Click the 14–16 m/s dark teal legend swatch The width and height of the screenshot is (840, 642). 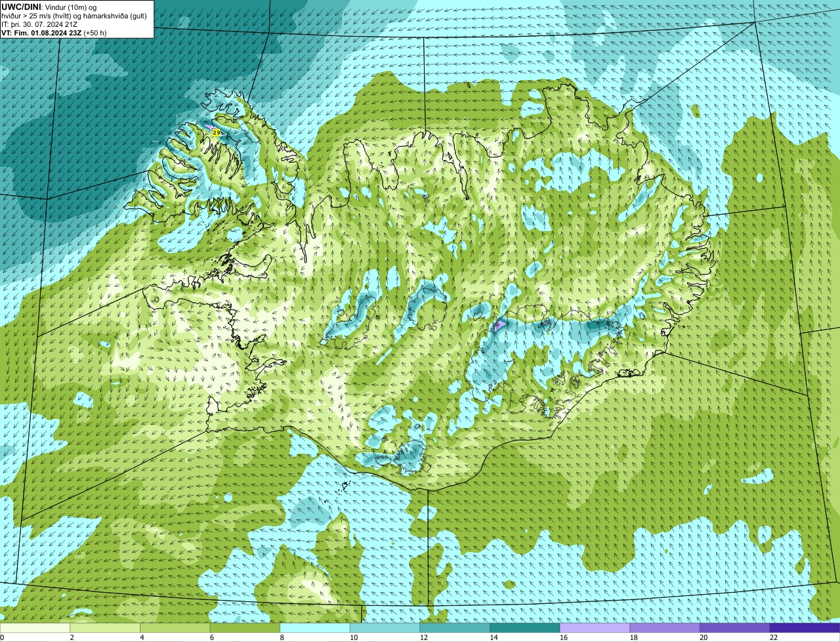[525, 628]
